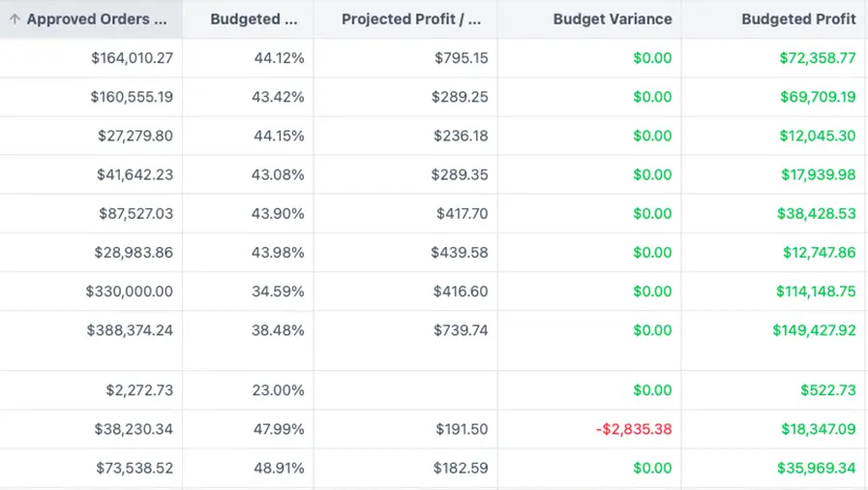
Task: Click the $330,000.00 approved orders cell
Action: 129,291
